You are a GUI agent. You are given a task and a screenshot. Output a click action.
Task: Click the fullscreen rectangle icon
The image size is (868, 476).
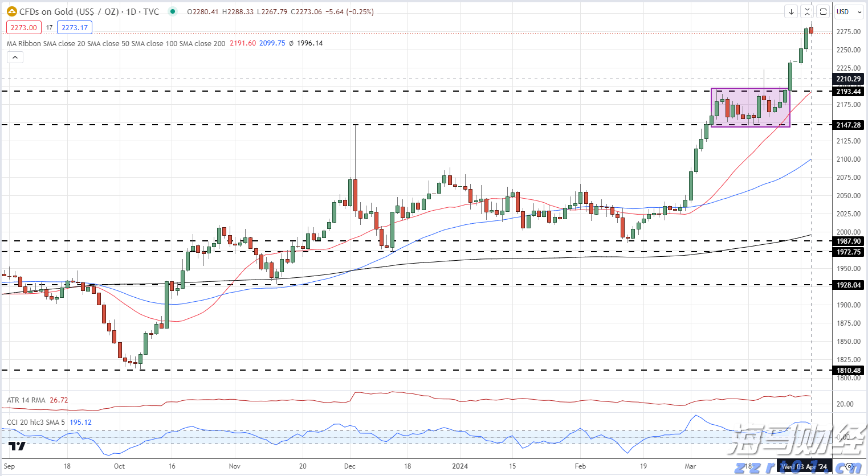822,11
